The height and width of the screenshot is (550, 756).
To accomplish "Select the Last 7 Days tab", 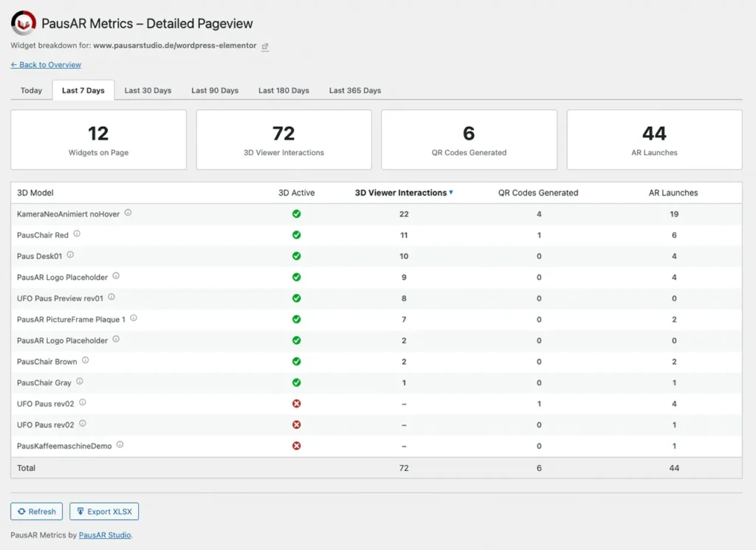I will [x=83, y=91].
